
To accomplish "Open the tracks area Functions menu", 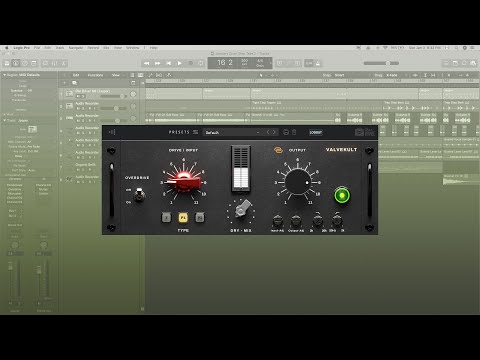I will click(x=96, y=75).
